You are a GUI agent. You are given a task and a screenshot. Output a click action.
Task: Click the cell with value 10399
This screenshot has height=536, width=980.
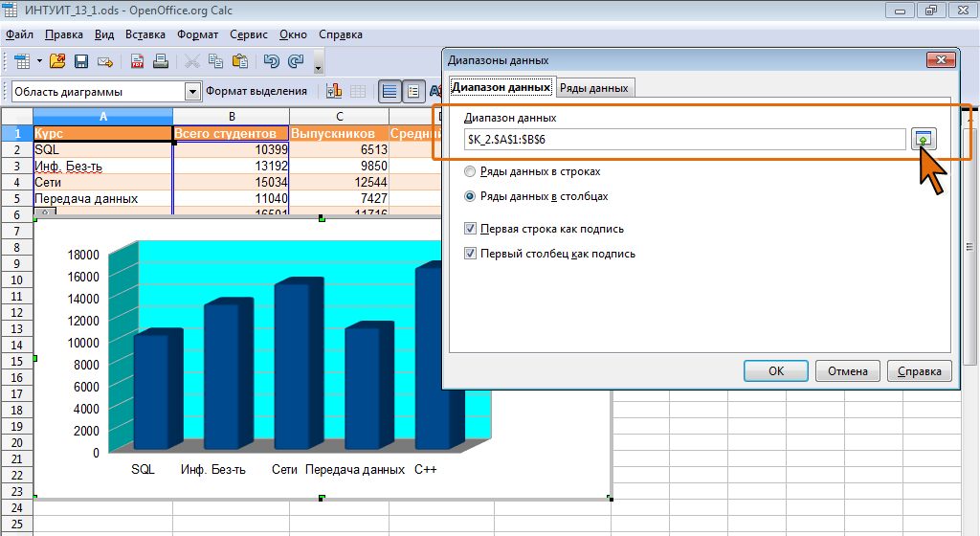point(231,150)
